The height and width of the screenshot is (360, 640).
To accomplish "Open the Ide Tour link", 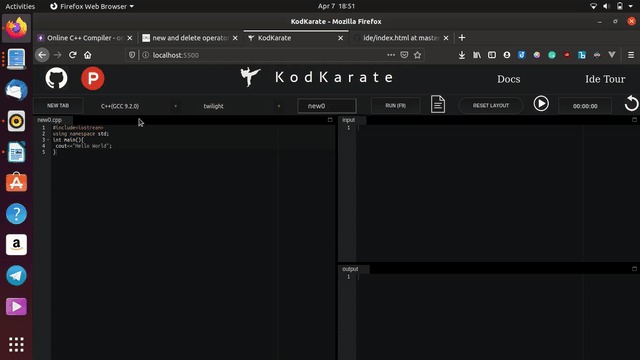I will tap(605, 79).
